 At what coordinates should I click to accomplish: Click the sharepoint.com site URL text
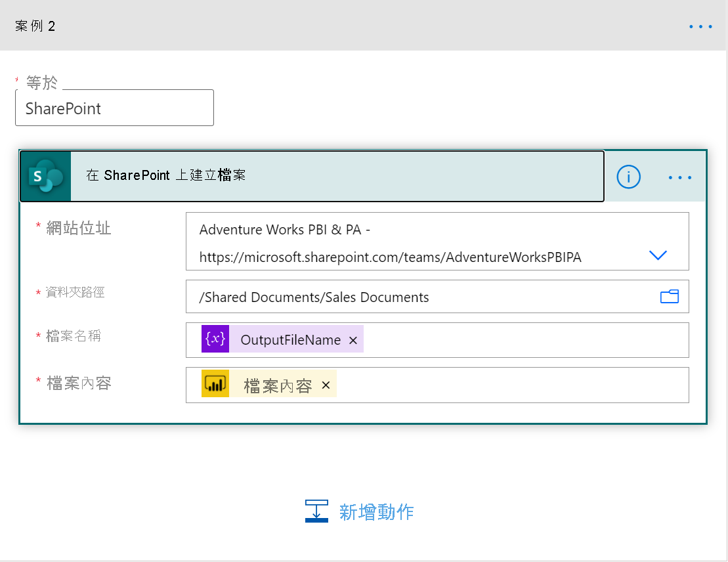point(390,257)
